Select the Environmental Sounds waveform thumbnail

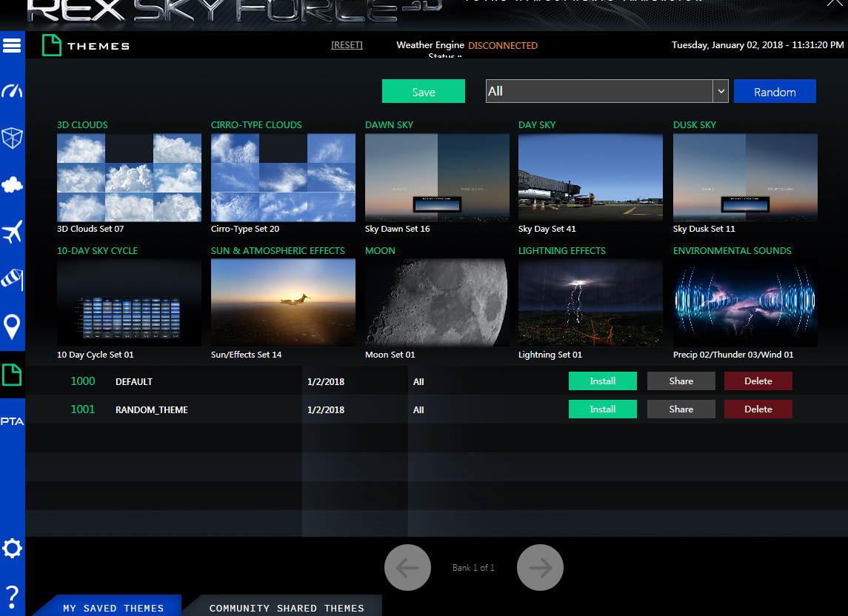pos(745,302)
